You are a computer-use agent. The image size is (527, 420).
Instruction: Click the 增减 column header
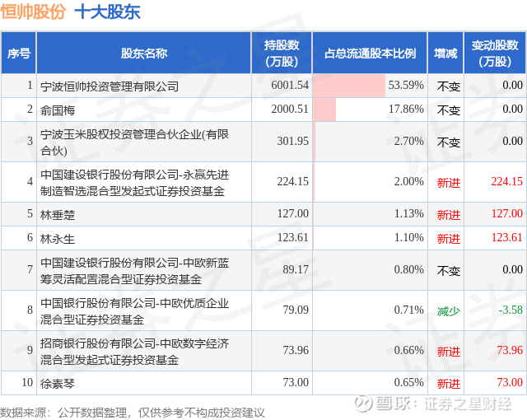pyautogui.click(x=445, y=53)
